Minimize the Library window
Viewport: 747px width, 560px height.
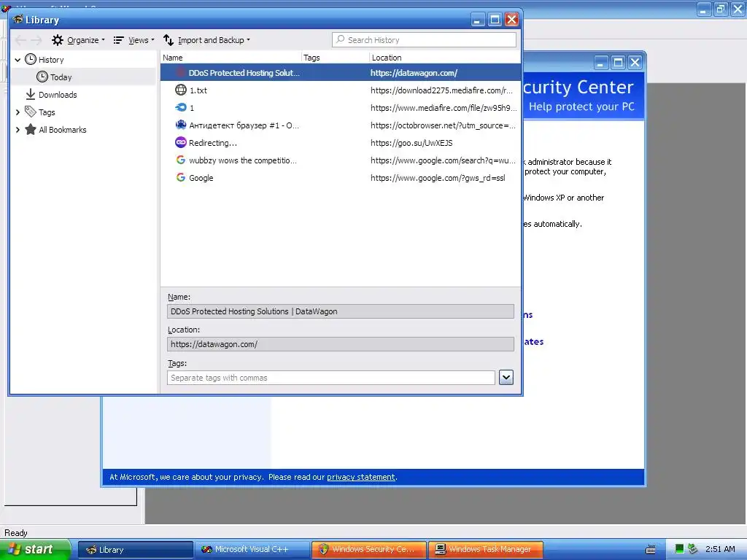click(479, 20)
